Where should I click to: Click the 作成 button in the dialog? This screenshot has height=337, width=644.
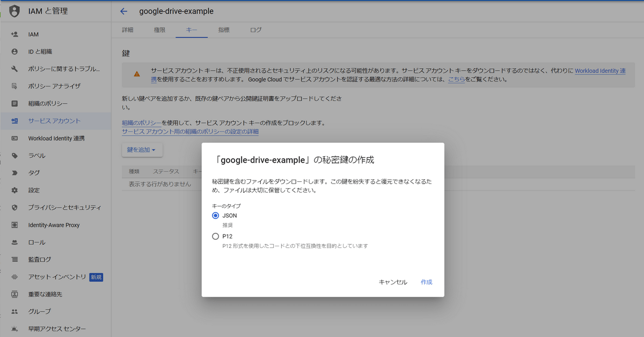click(x=427, y=282)
